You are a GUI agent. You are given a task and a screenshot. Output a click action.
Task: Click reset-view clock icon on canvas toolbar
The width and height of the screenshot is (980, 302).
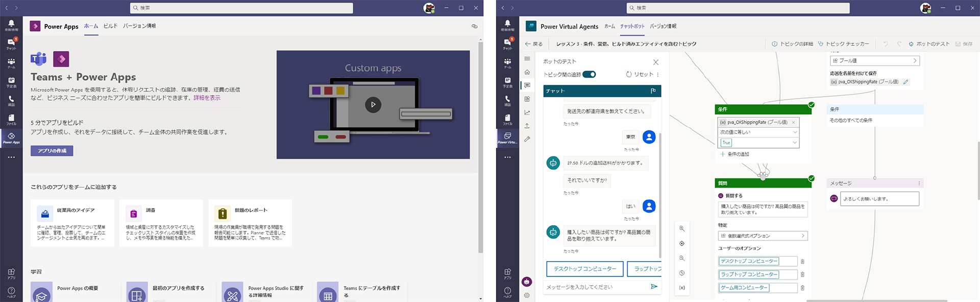point(682,273)
